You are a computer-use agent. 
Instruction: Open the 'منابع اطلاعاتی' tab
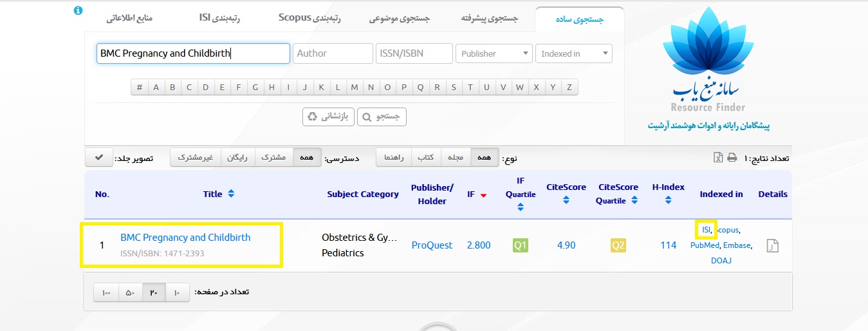coord(129,19)
